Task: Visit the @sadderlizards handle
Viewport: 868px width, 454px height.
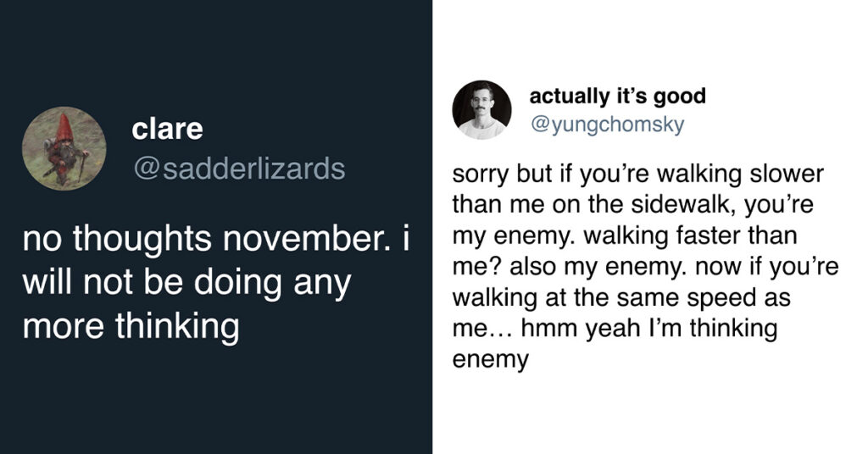Action: pos(239,169)
